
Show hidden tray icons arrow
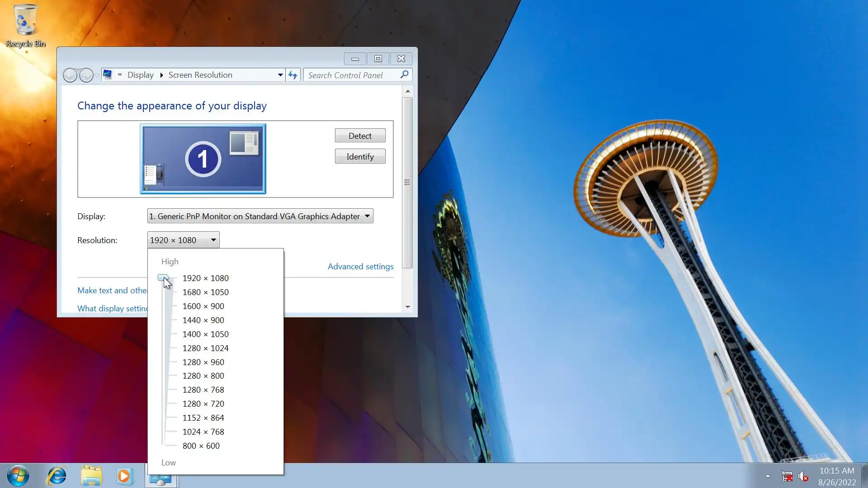(768, 476)
